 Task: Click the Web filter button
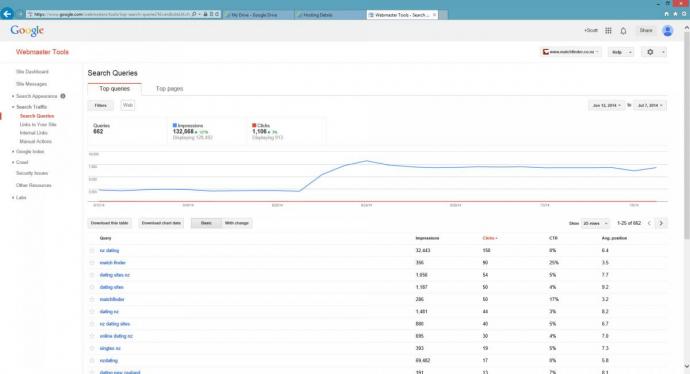[x=128, y=105]
